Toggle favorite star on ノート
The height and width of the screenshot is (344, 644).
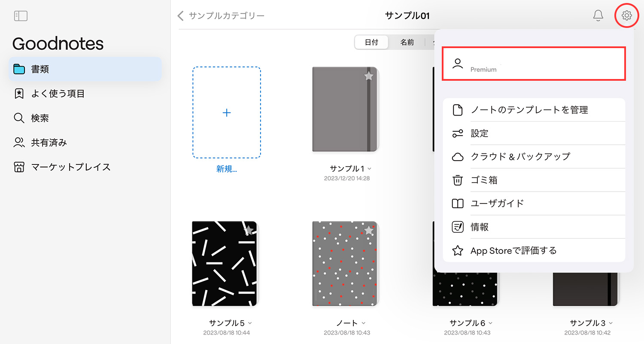369,231
